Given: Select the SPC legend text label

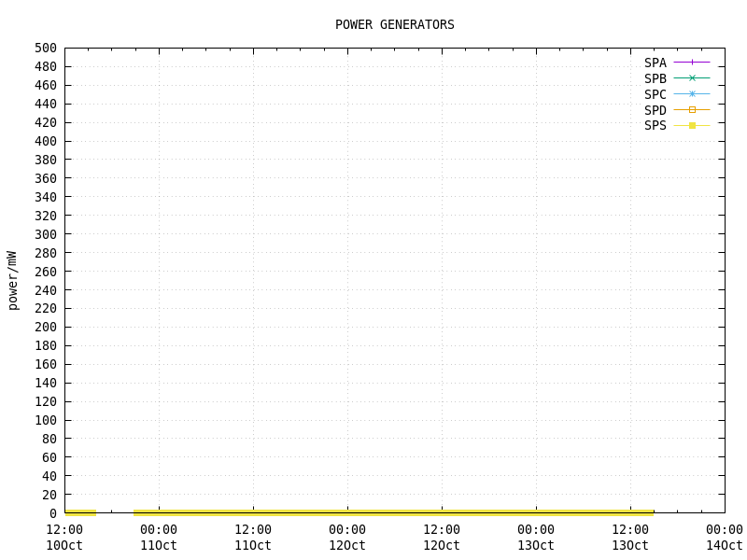Looking at the screenshot, I should (x=655, y=94).
